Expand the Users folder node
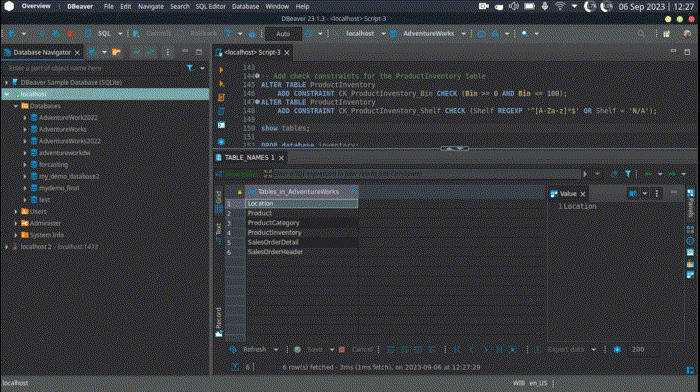700x392 pixels. pyautogui.click(x=16, y=211)
